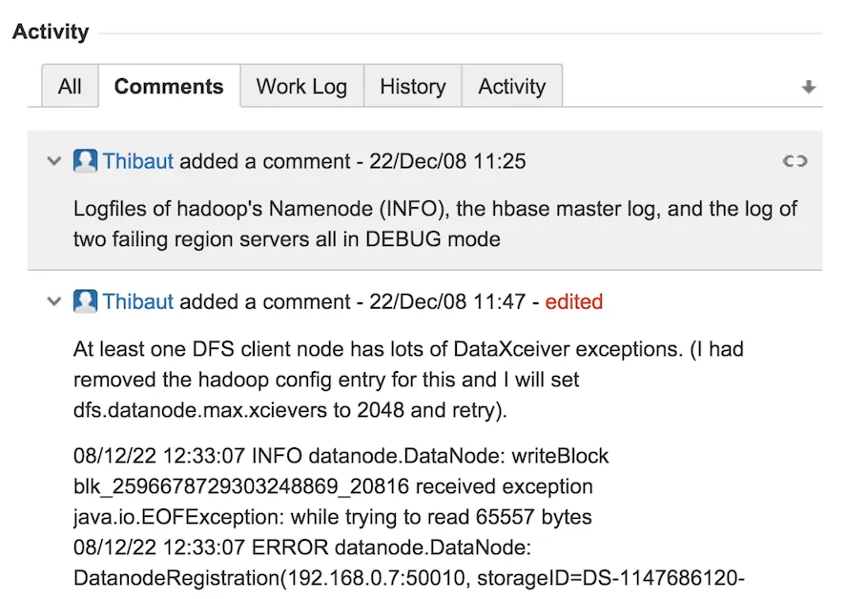
Task: Collapse the 11:47 comment using its chevron
Action: coord(54,301)
